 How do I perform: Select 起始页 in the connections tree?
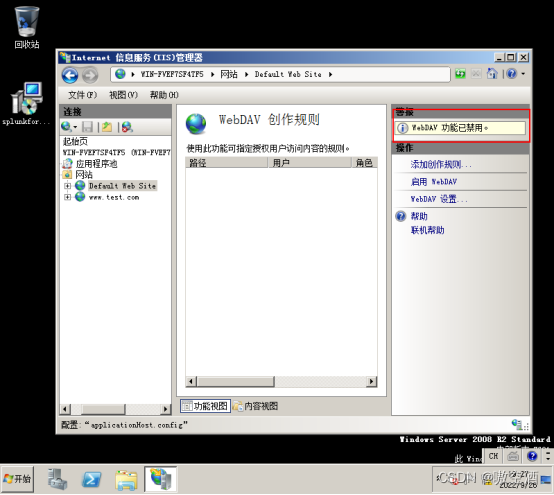pos(75,142)
